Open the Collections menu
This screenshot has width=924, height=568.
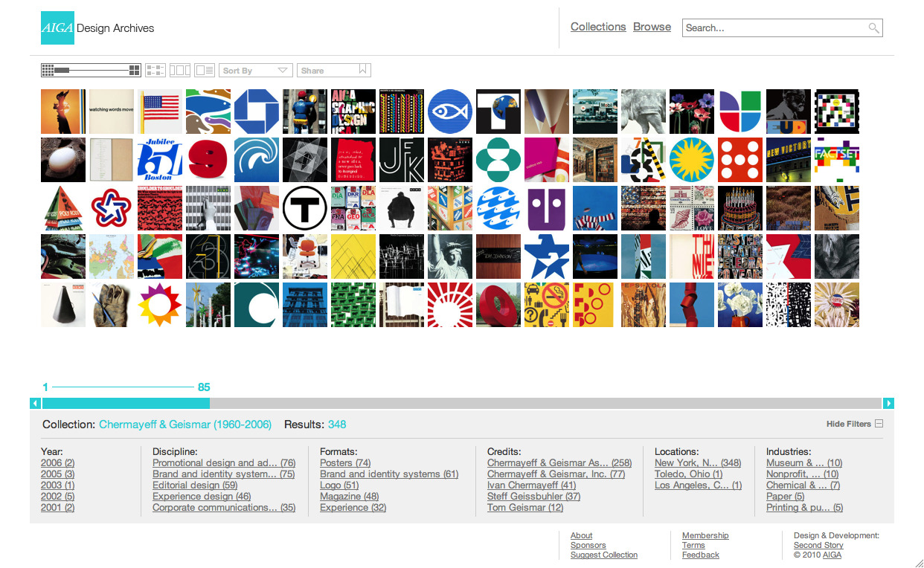598,27
